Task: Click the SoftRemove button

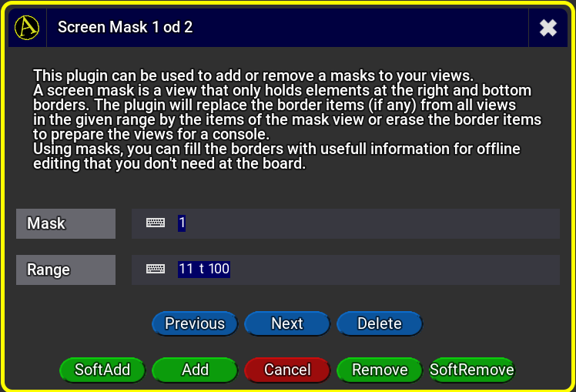Action: pos(472,370)
